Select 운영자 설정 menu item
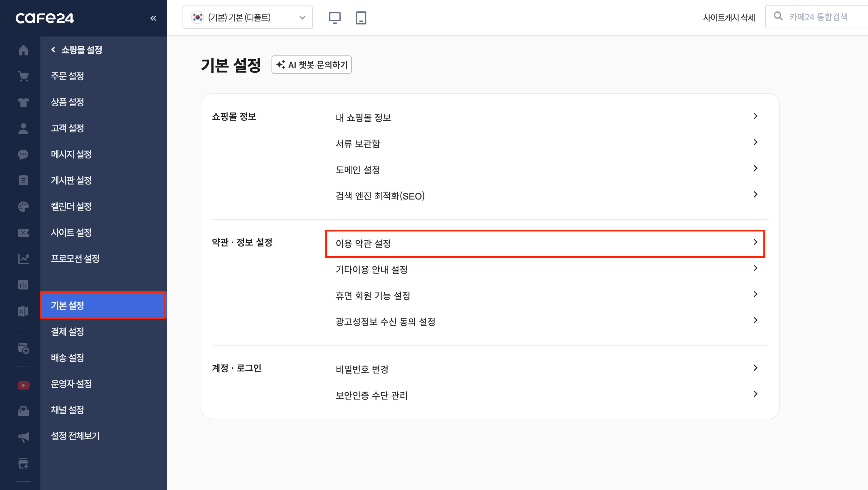Viewport: 868px width, 490px height. point(103,384)
